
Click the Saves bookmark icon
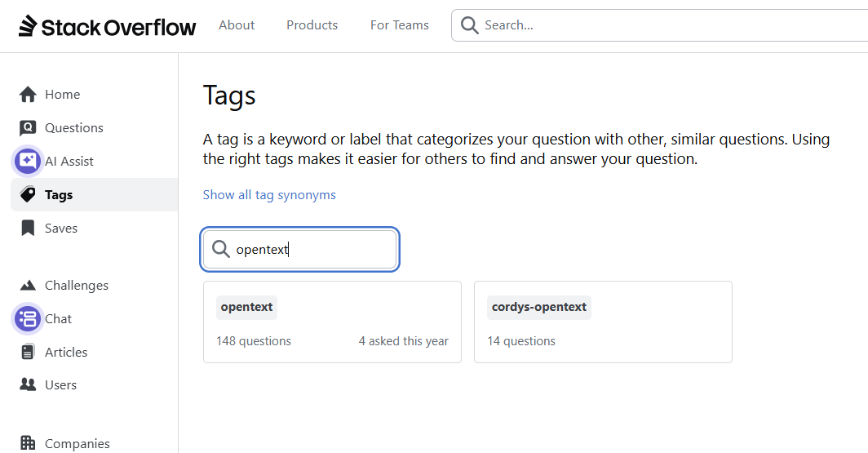click(28, 229)
